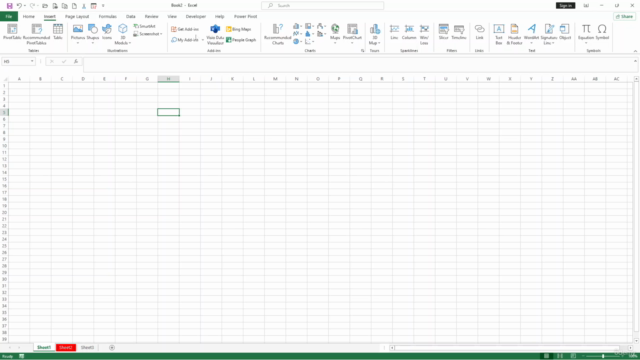
Task: Click the Search box in the title bar
Action: tap(322, 5)
